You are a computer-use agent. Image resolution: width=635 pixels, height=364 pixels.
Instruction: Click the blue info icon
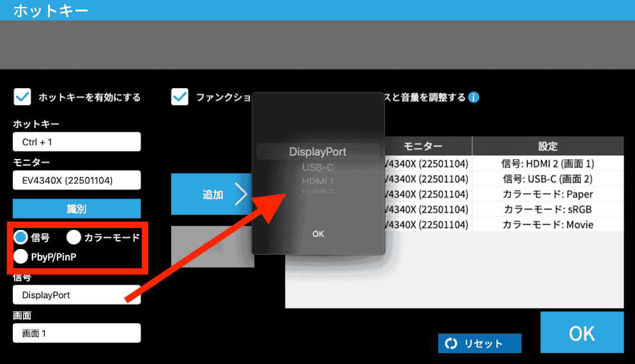pos(473,98)
